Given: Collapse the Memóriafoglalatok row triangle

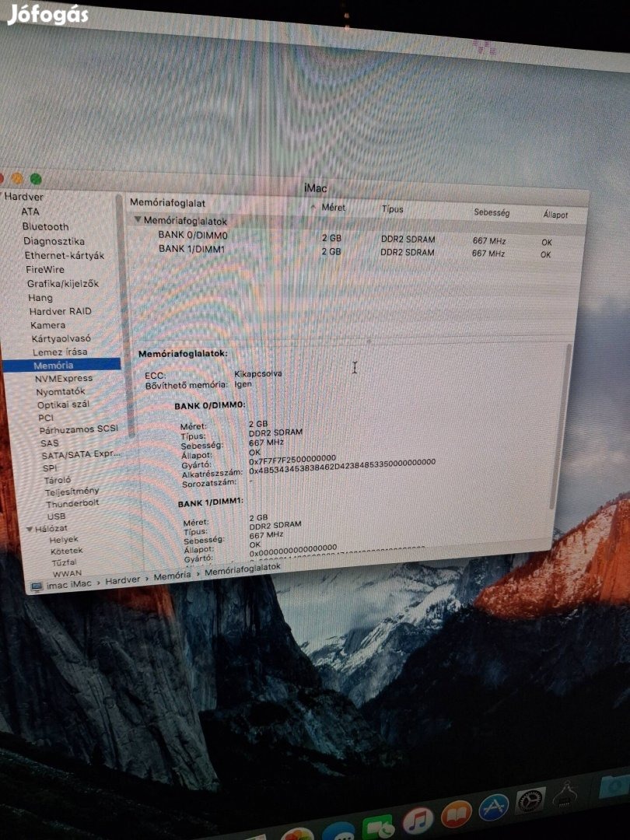Looking at the screenshot, I should pyautogui.click(x=138, y=219).
